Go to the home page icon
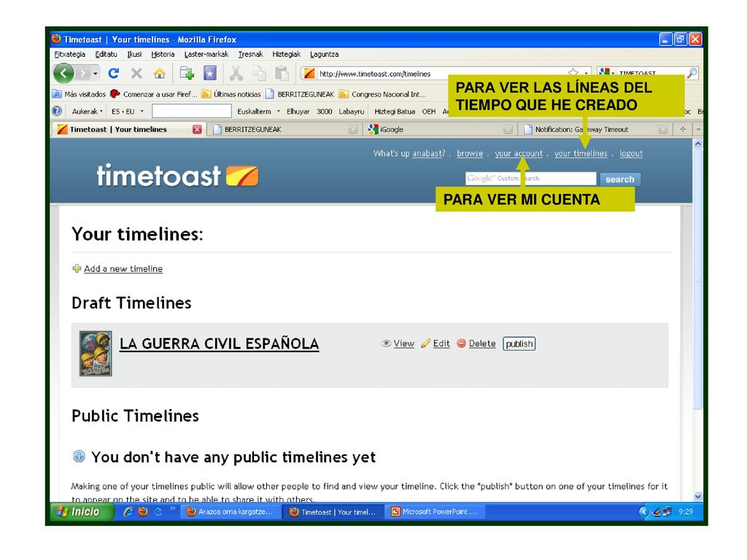This screenshot has width=747, height=560. coord(160,74)
